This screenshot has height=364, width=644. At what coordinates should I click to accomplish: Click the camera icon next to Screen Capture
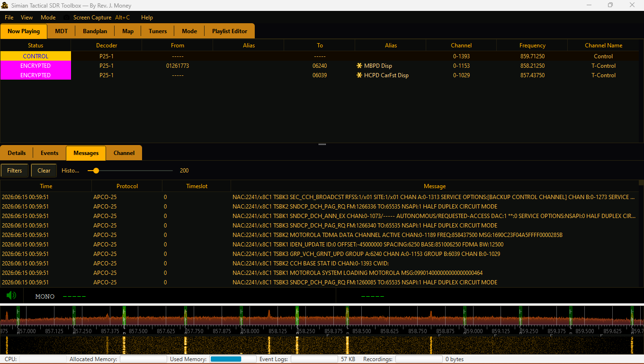(x=66, y=18)
